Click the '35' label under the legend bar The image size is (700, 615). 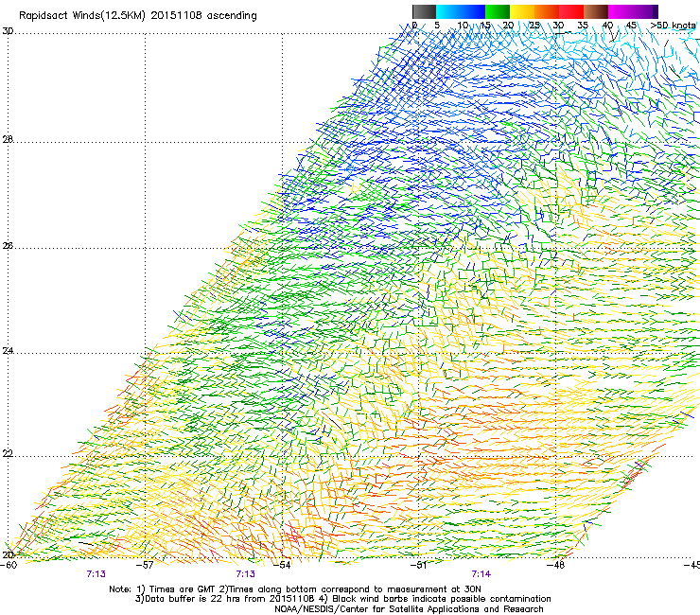583,26
